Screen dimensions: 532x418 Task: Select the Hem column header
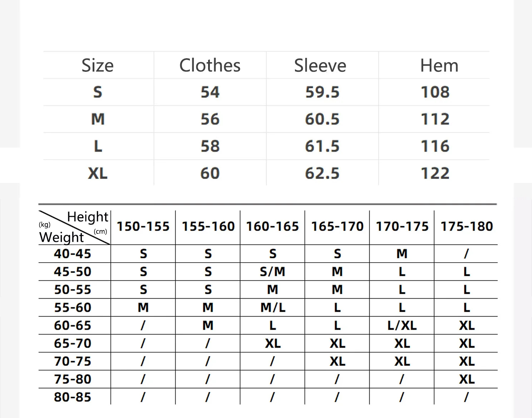point(439,65)
